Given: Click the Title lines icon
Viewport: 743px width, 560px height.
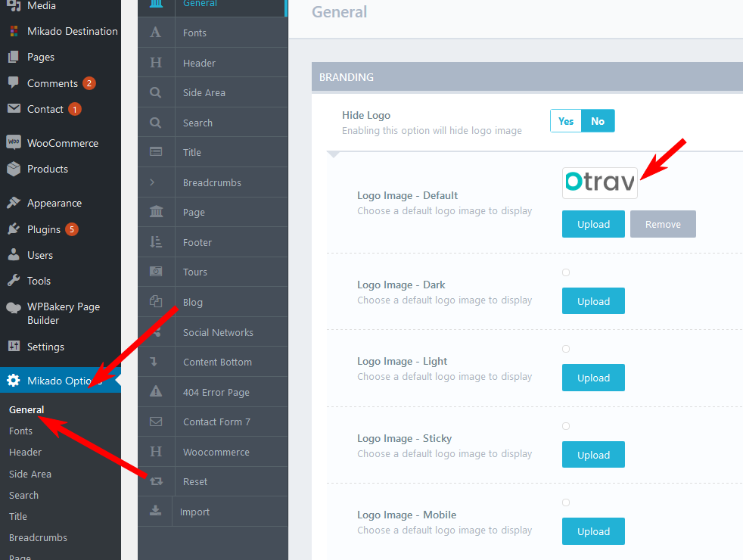Looking at the screenshot, I should (x=156, y=151).
